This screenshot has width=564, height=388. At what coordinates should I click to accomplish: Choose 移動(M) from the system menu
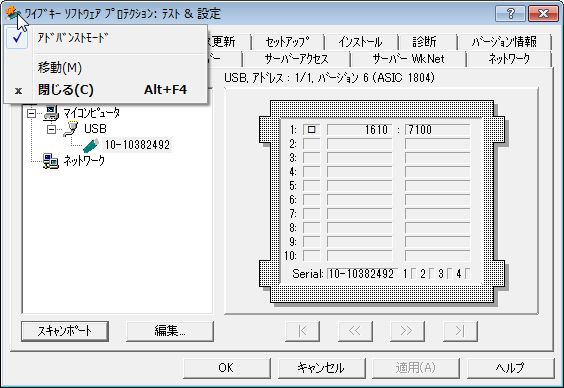(106, 68)
